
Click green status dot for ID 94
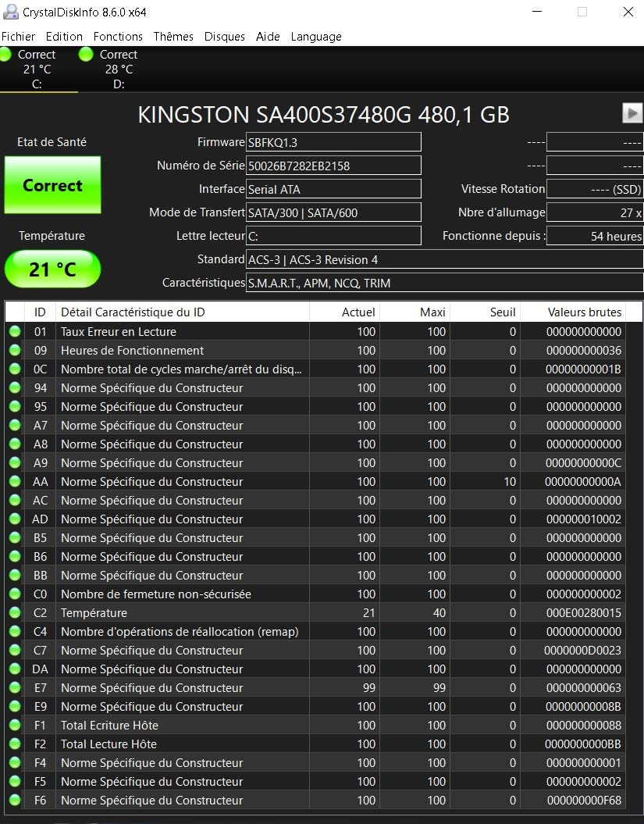[15, 388]
